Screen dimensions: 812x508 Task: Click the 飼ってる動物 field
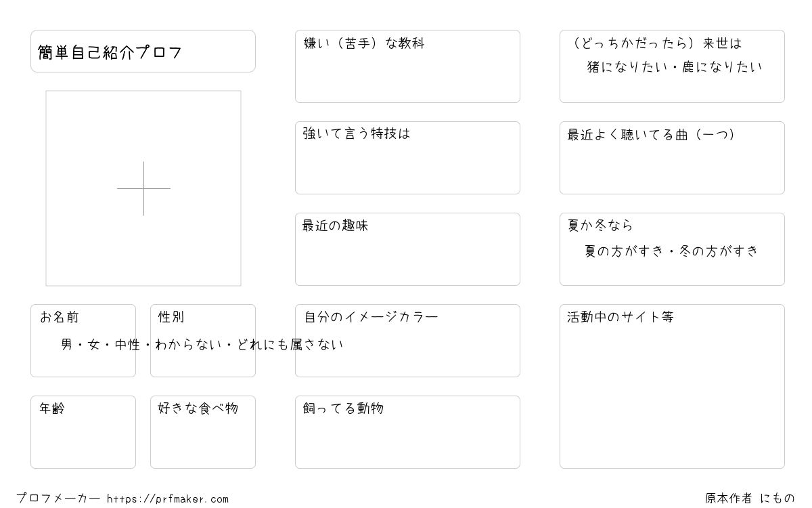click(407, 432)
